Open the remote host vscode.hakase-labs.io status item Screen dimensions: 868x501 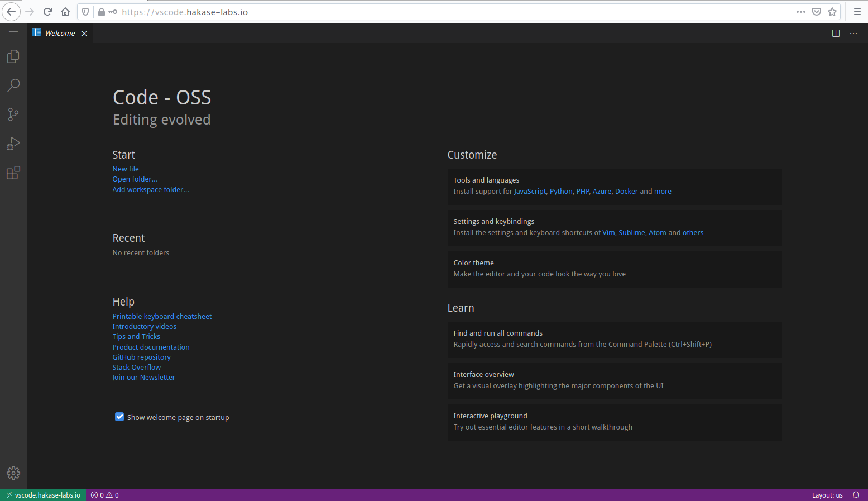(43, 495)
